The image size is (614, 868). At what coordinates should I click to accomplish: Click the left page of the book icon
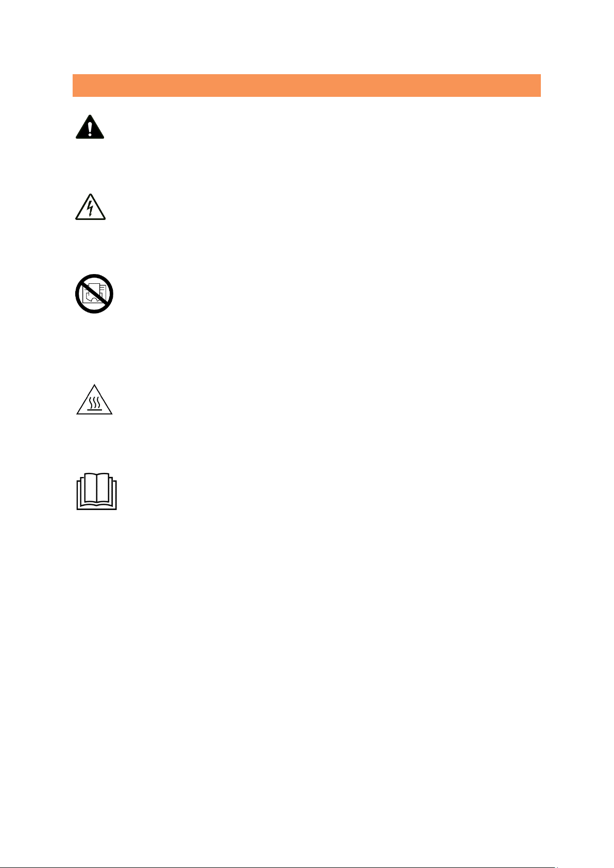point(90,488)
